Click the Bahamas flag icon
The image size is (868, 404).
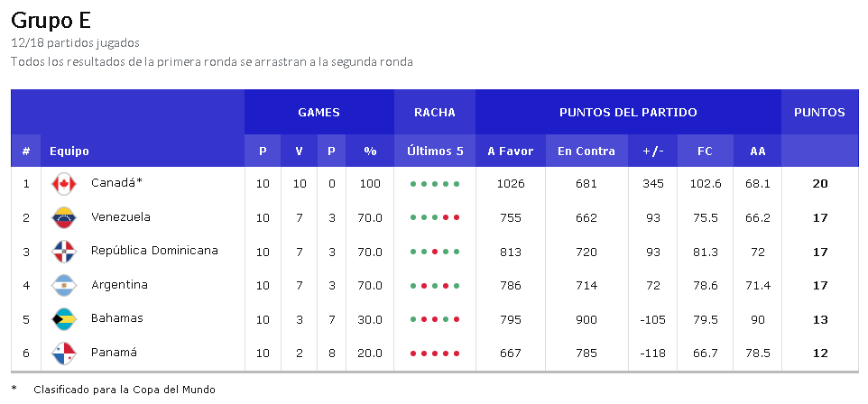[64, 319]
